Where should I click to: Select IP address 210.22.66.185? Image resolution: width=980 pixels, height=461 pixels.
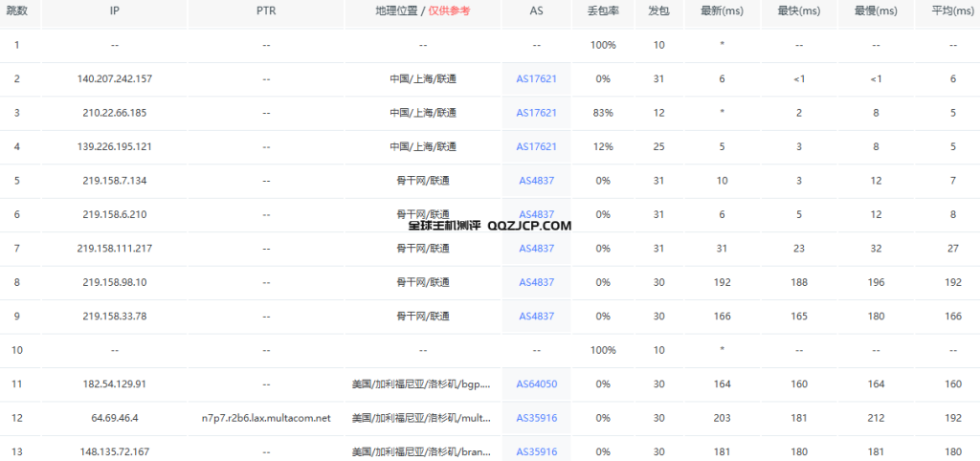click(115, 113)
